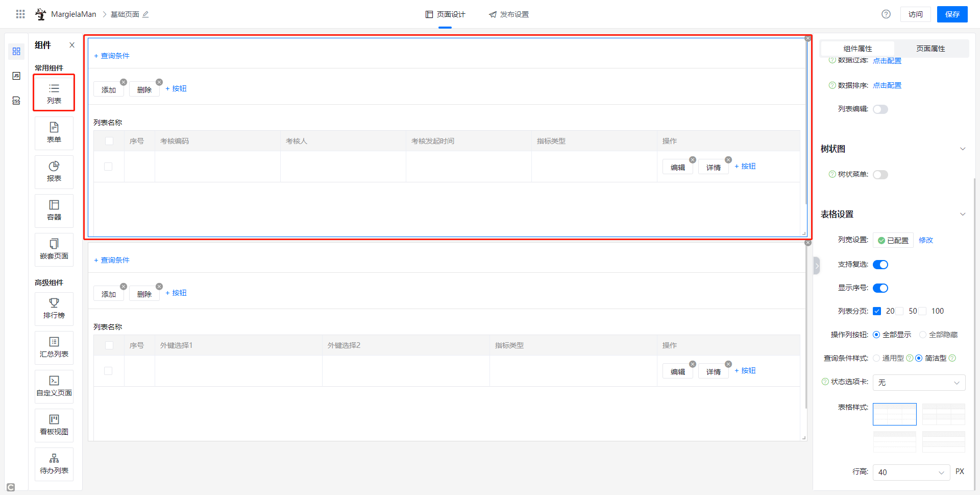Viewport: 980px width, 495px height.
Task: Collapse the 表格设置 section
Action: [963, 215]
